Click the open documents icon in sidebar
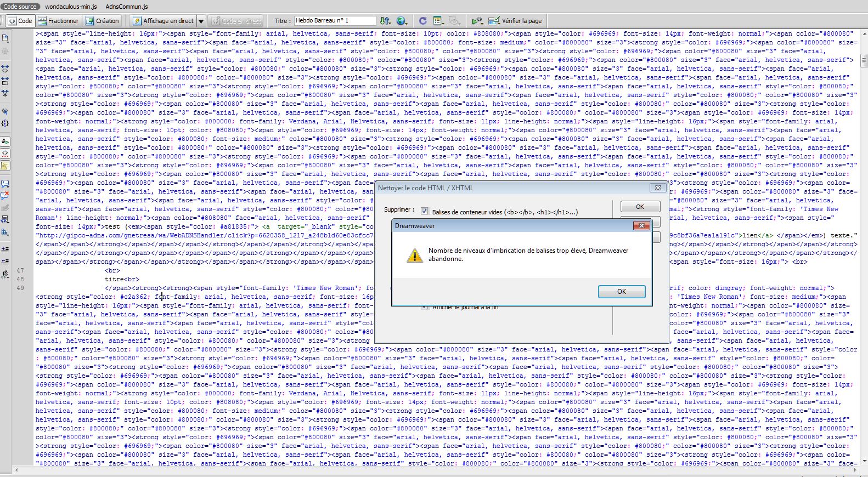This screenshot has height=477, width=868. pos(5,38)
